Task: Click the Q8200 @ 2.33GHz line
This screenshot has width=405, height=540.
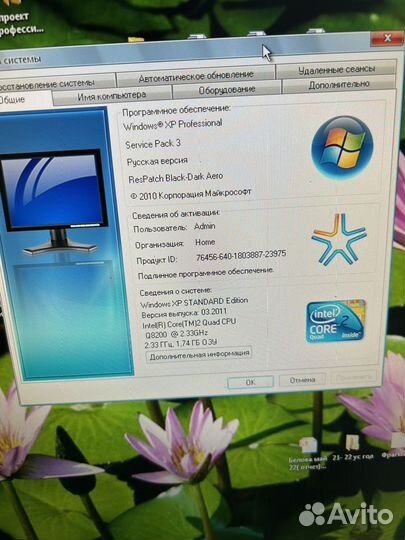Action: click(177, 334)
